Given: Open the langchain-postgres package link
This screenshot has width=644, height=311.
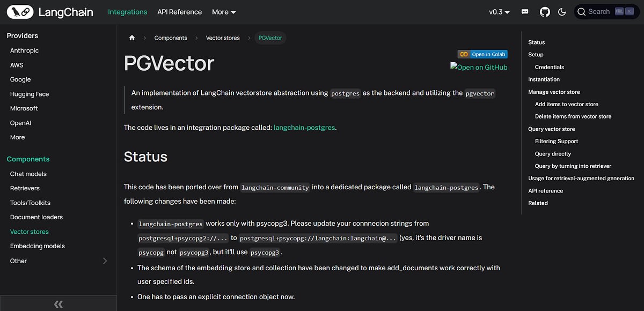Looking at the screenshot, I should coord(304,128).
